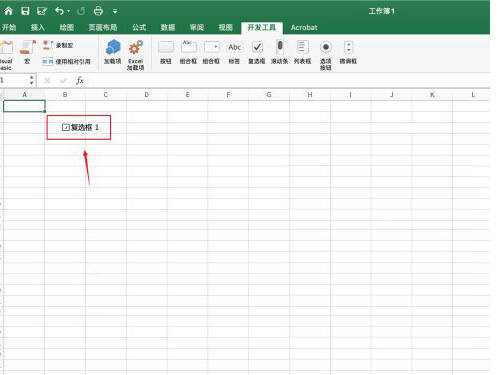500x375 pixels.
Task: Click the confirm checkmark in formula bar
Action: pyautogui.click(x=63, y=80)
